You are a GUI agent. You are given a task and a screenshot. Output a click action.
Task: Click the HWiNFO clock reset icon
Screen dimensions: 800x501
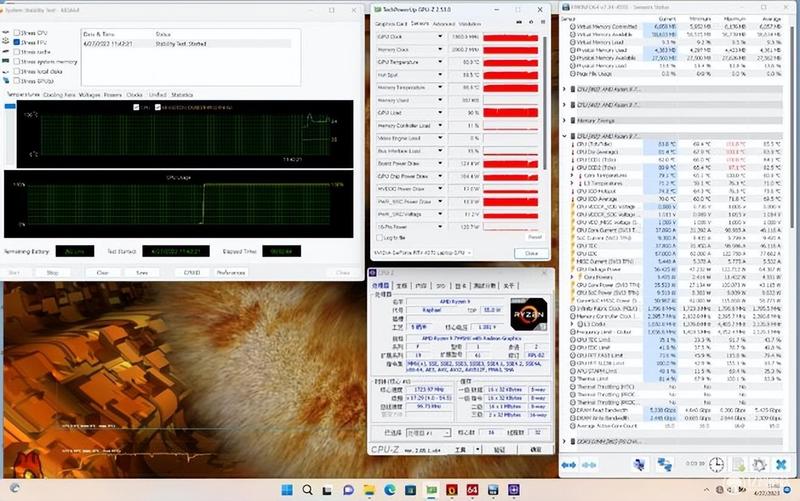click(x=716, y=465)
